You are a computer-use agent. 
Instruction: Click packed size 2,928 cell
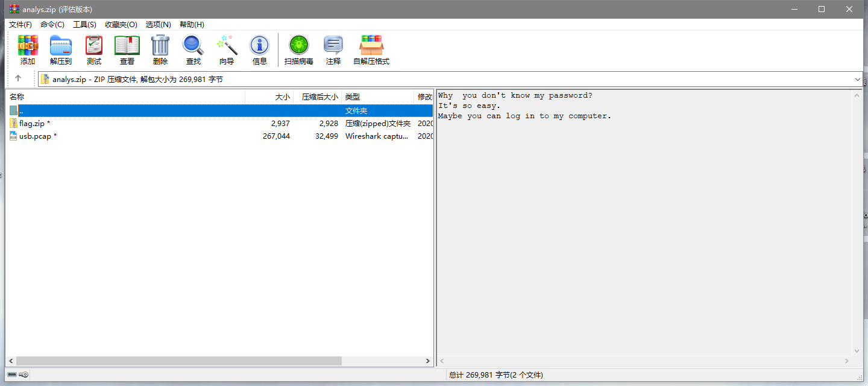[x=329, y=123]
